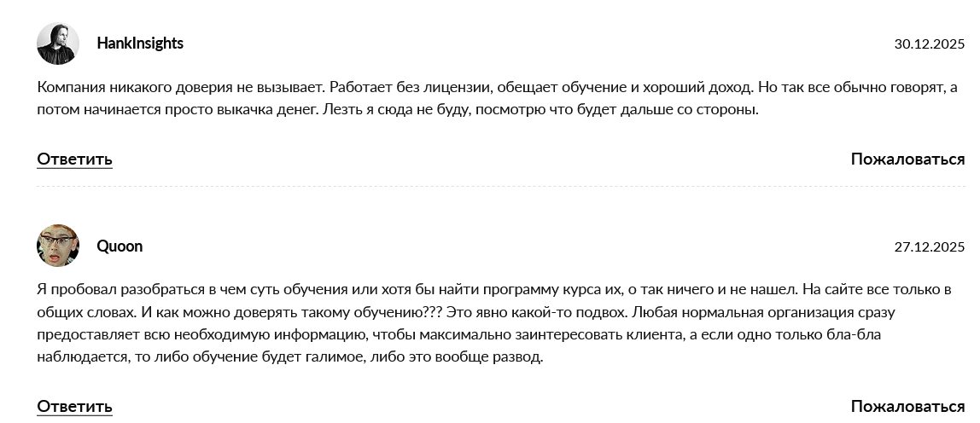Report Quoon's comment via Пожаловаться
The height and width of the screenshot is (423, 980).
tap(907, 406)
